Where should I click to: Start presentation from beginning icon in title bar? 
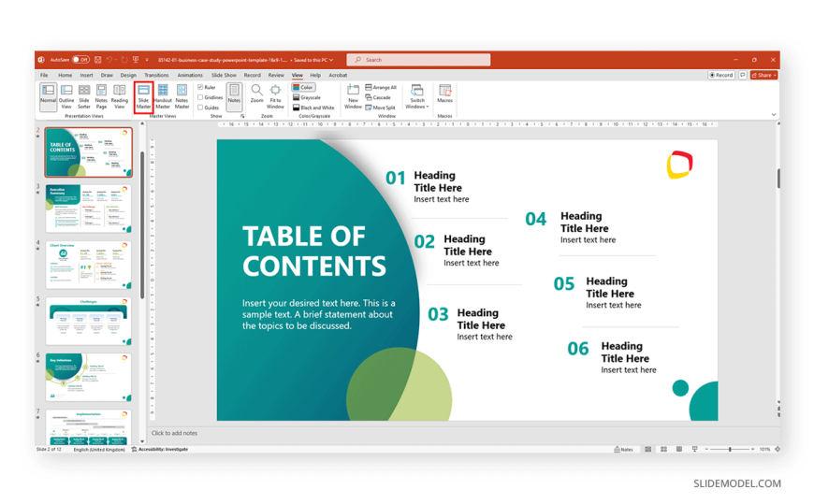coord(136,60)
